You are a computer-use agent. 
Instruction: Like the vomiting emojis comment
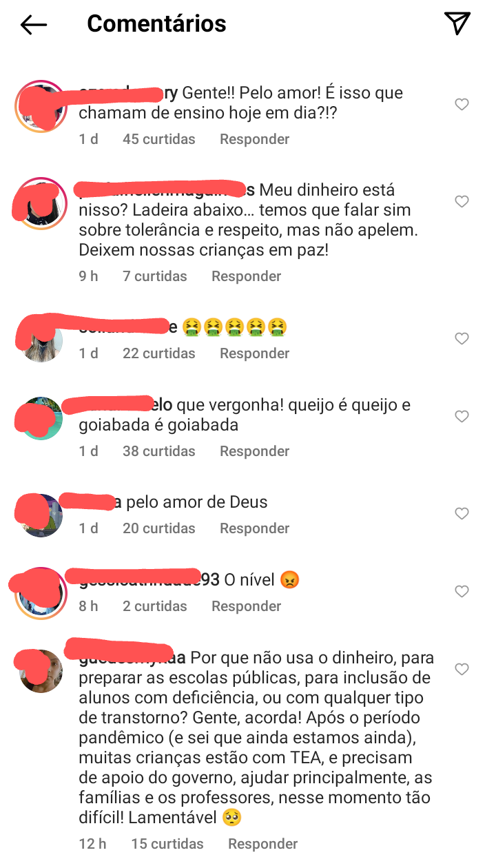462,338
